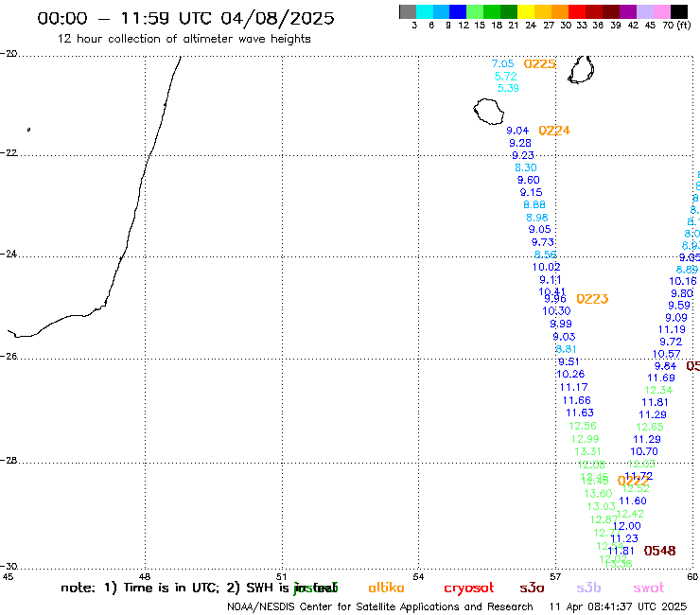
Task: Click the wave height value 10.02
Action: (x=547, y=267)
